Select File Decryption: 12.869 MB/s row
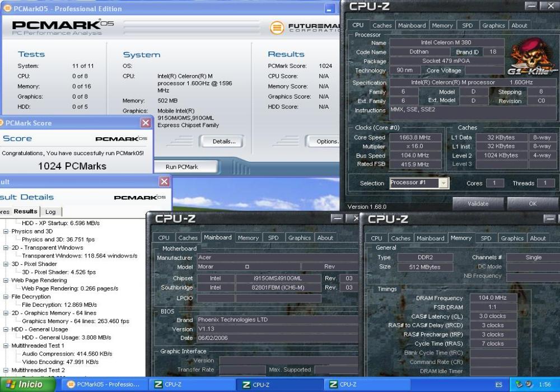 click(59, 305)
